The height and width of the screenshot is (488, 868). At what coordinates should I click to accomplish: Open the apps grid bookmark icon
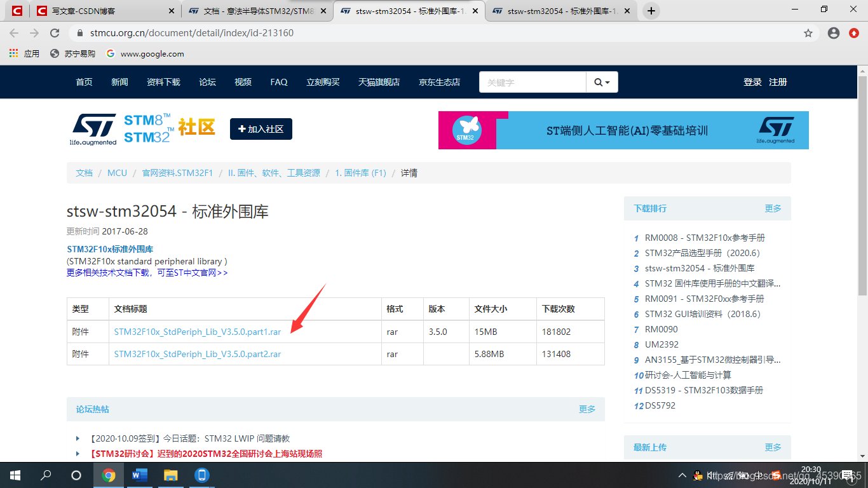(14, 53)
